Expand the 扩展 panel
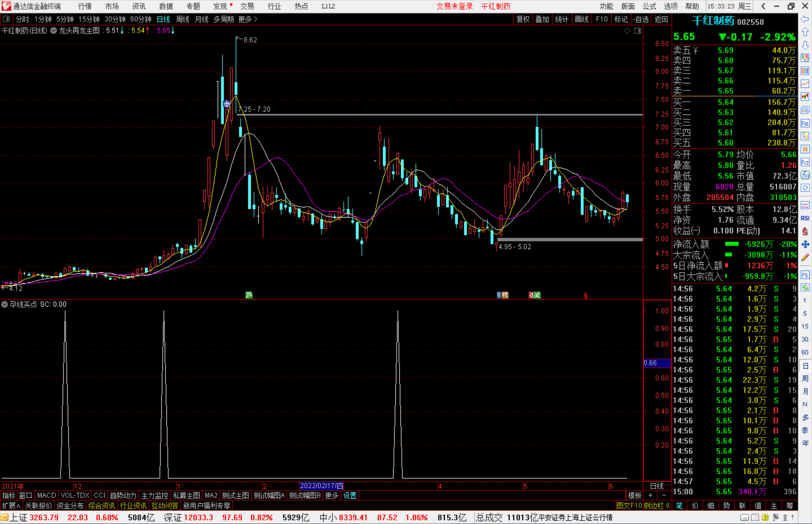This screenshot has height=524, width=812. (x=11, y=506)
